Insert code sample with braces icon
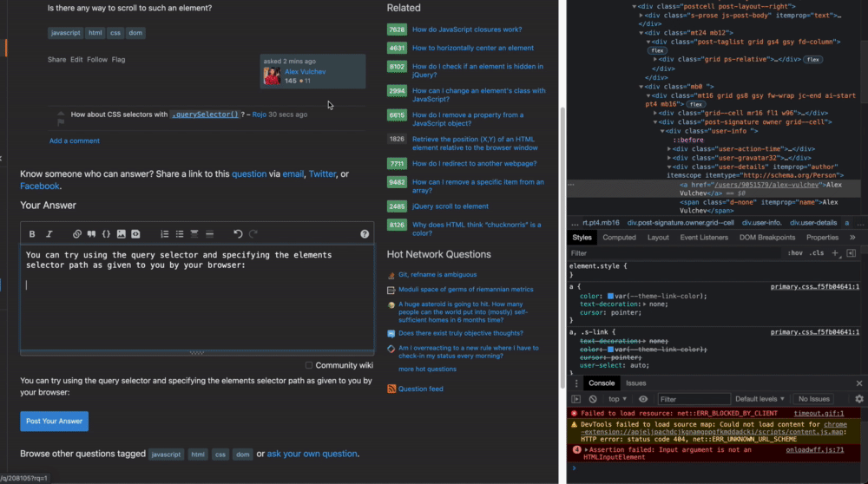 106,234
